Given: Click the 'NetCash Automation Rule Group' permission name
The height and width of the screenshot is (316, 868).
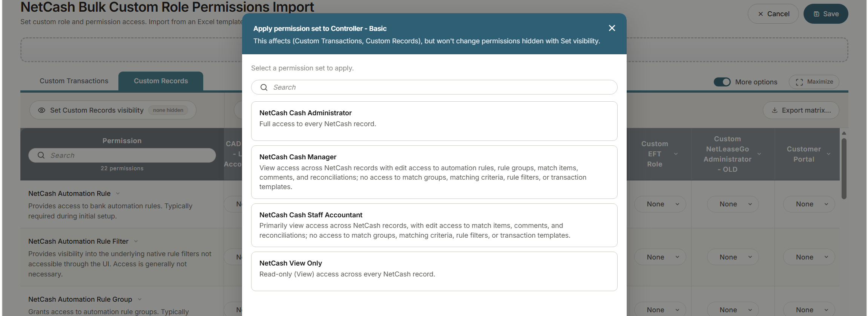Looking at the screenshot, I should pos(80,299).
